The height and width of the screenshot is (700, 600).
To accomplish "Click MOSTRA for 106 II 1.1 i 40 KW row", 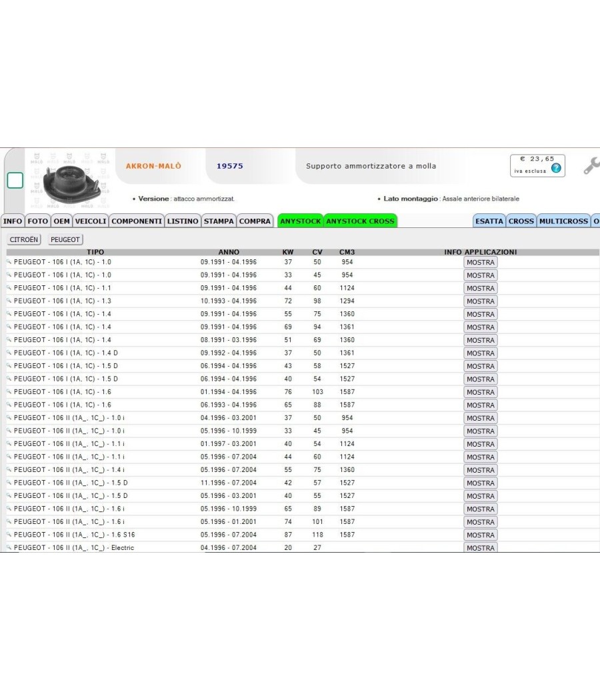I will pos(481,444).
